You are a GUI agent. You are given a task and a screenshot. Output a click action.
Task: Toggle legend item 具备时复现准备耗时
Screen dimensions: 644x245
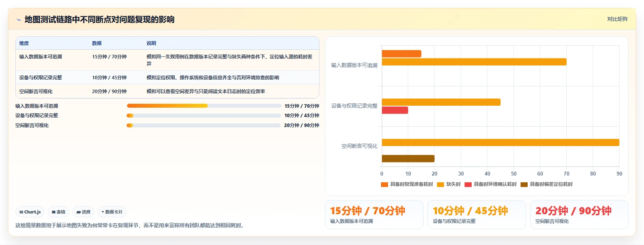click(x=407, y=184)
